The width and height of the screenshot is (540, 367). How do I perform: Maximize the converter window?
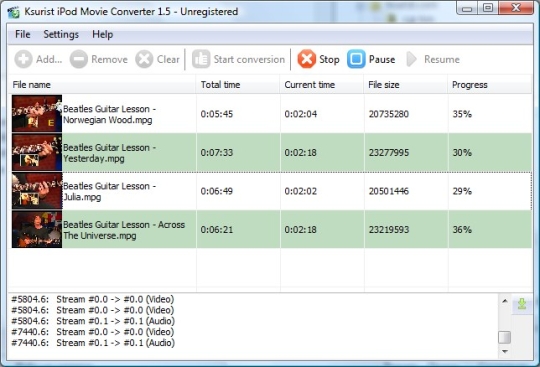pos(488,8)
